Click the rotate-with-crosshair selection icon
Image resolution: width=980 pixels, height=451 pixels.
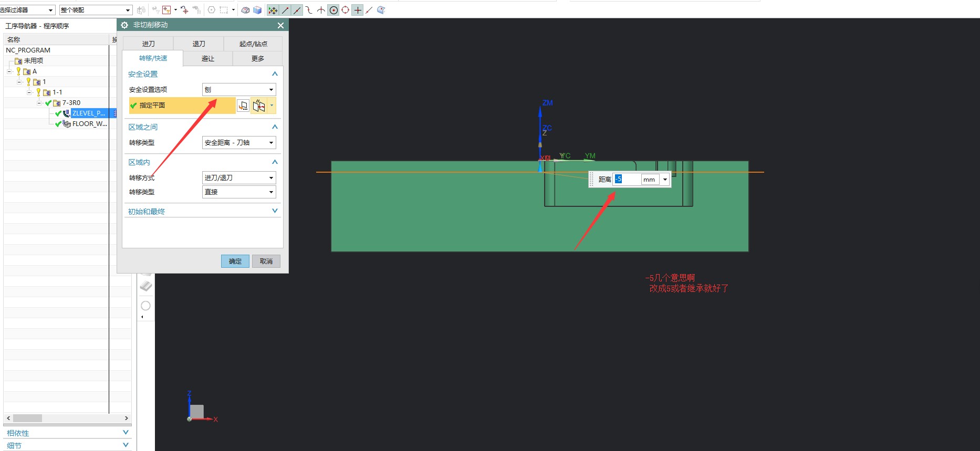tap(184, 10)
